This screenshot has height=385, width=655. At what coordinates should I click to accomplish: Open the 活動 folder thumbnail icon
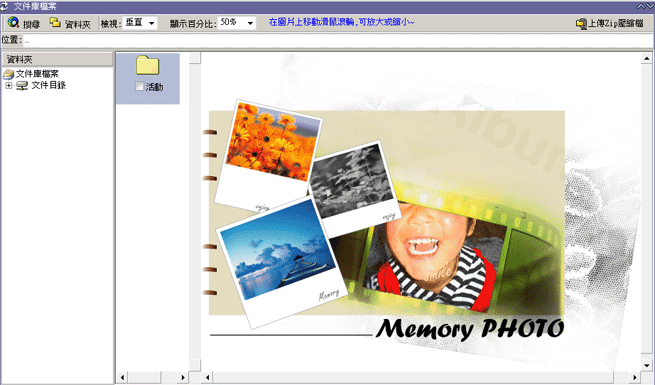(x=147, y=65)
